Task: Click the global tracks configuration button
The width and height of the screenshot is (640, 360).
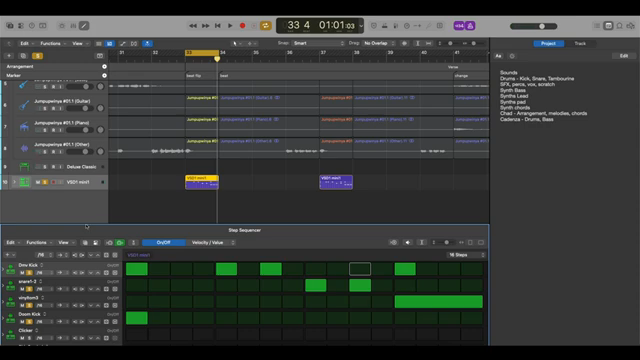Action: tap(100, 56)
